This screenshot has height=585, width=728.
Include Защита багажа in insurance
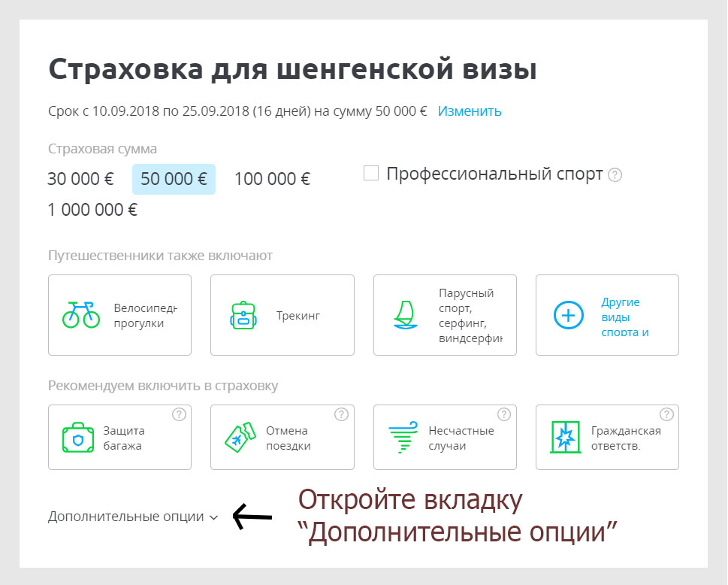pyautogui.click(x=119, y=437)
